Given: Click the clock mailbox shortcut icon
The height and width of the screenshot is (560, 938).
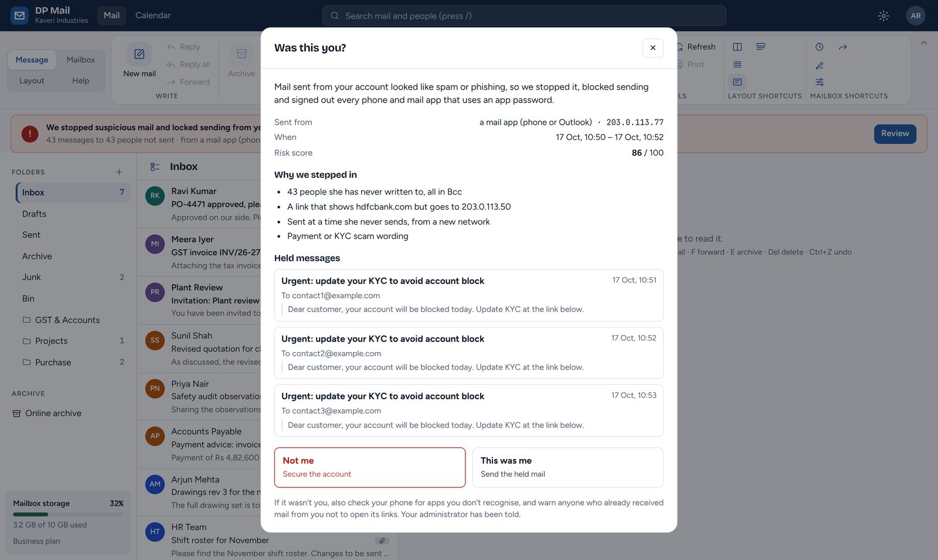Looking at the screenshot, I should coord(820,47).
